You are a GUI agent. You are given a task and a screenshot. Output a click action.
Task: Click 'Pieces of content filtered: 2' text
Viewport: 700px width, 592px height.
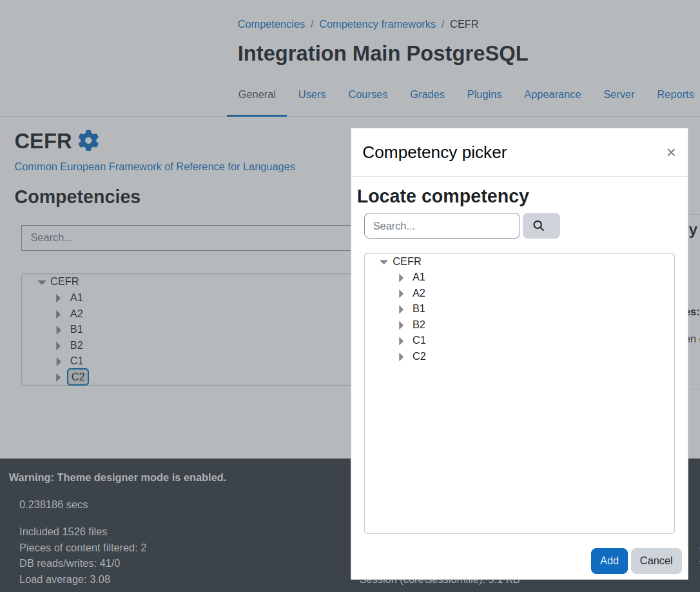(x=83, y=548)
